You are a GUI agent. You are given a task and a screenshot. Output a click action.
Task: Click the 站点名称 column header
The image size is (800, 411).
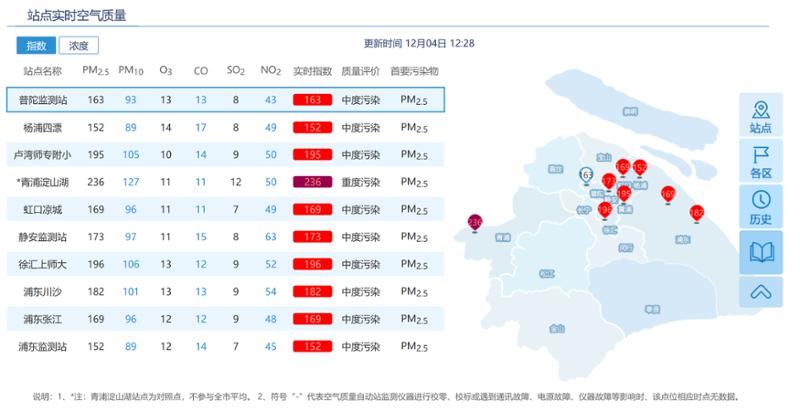pos(42,72)
